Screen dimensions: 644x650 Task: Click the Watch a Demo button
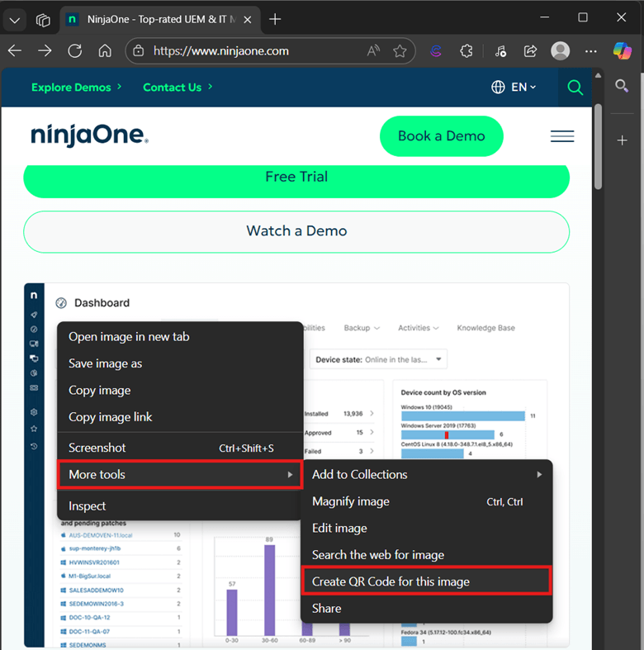(x=296, y=231)
